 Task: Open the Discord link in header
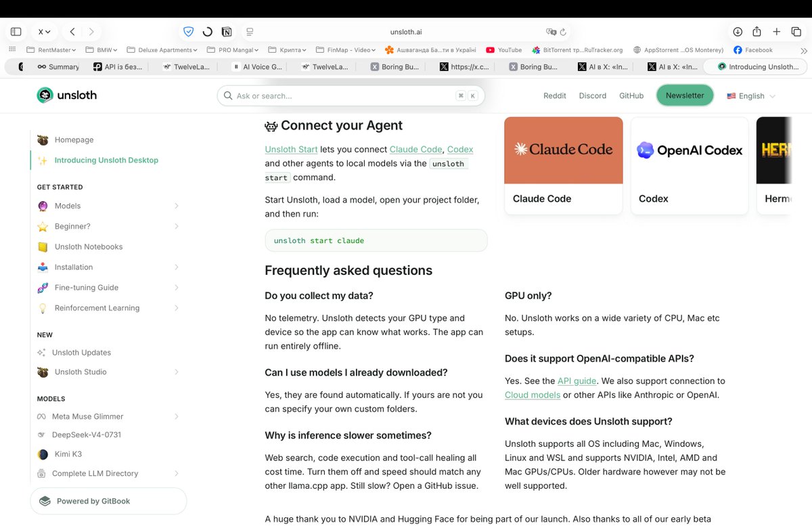pyautogui.click(x=593, y=95)
